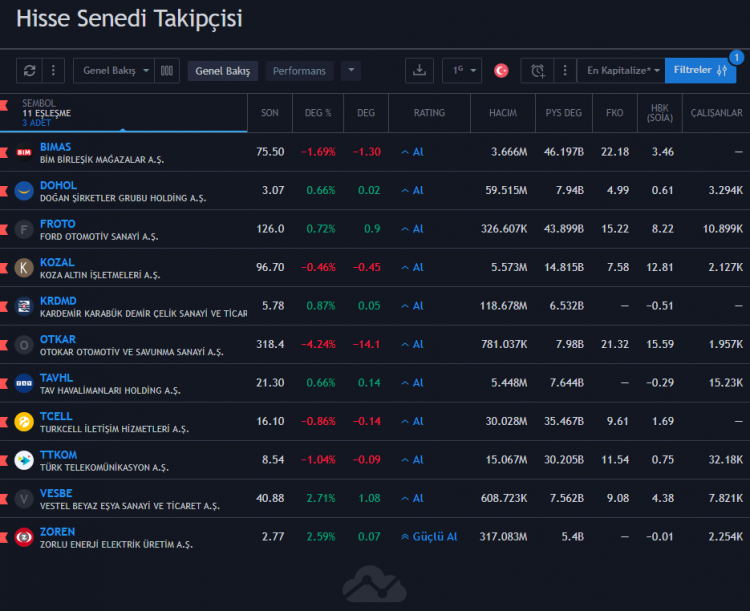Open the TTKOM ticker link
750x611 pixels.
(58, 455)
